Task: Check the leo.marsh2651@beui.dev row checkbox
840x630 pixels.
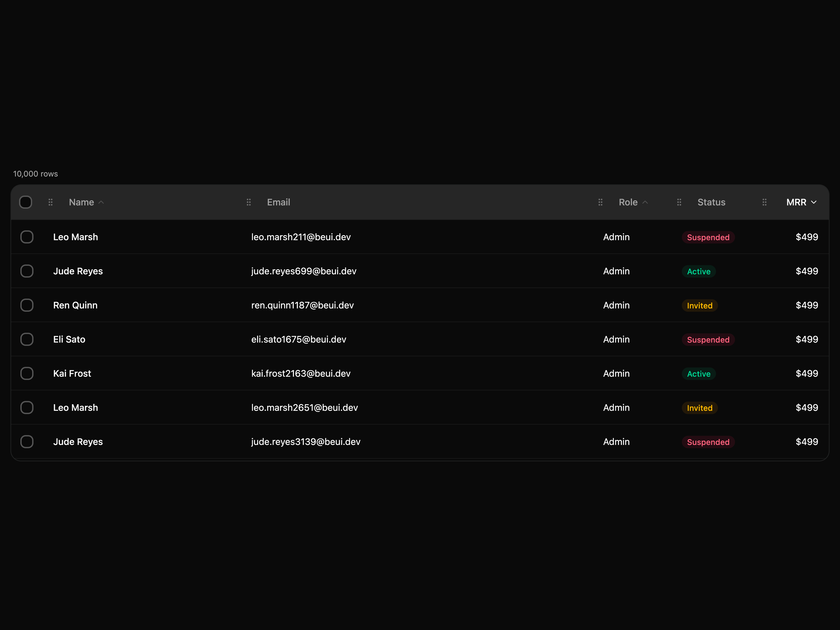Action: (27, 408)
